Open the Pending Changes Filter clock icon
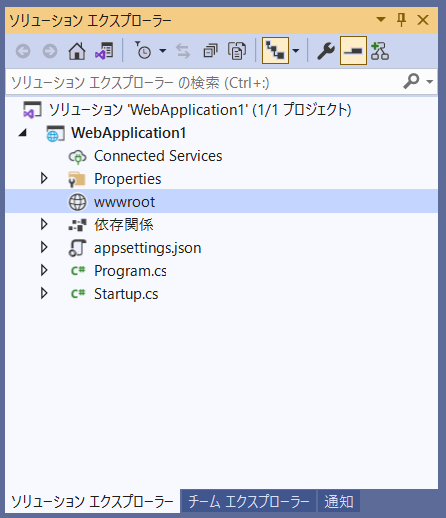446x518 pixels. click(x=143, y=50)
